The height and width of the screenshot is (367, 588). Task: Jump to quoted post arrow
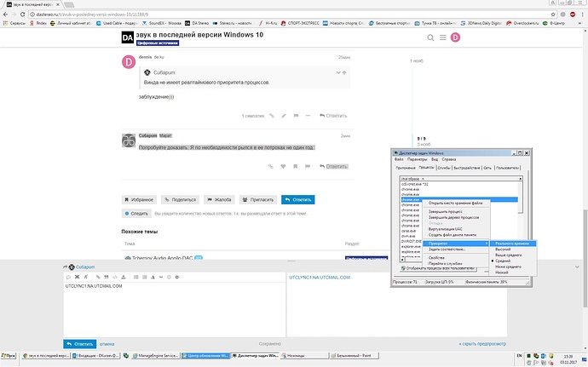(344, 72)
